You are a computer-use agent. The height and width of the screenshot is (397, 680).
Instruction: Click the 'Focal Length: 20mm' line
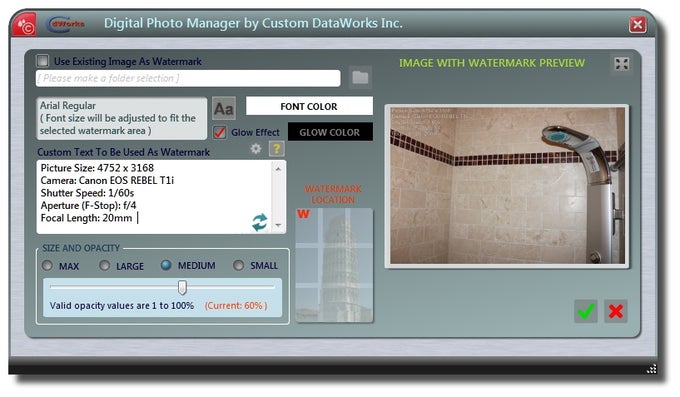tap(86, 218)
